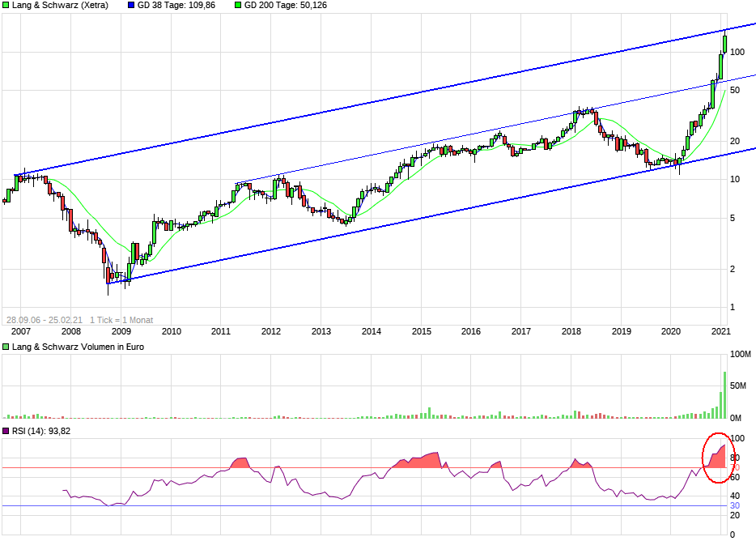Click the 'RSI (14): 93,82' label
The image size is (756, 541).
41,431
